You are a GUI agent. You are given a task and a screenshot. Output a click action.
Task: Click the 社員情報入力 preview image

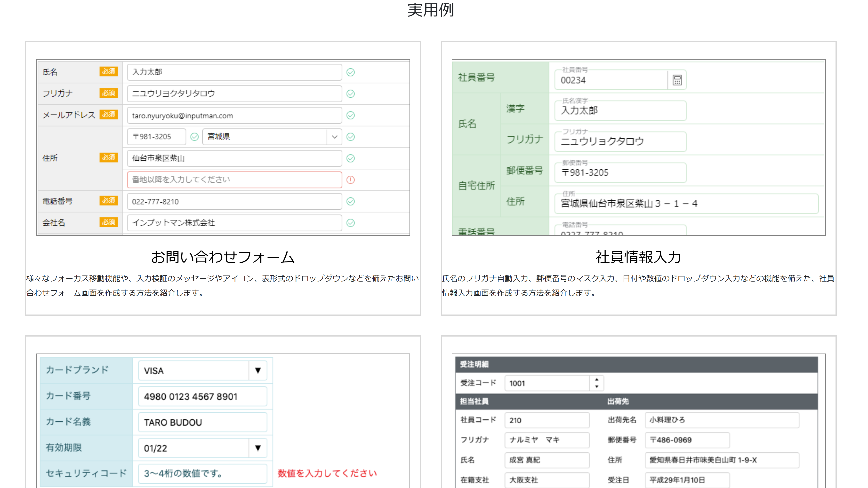[639, 148]
